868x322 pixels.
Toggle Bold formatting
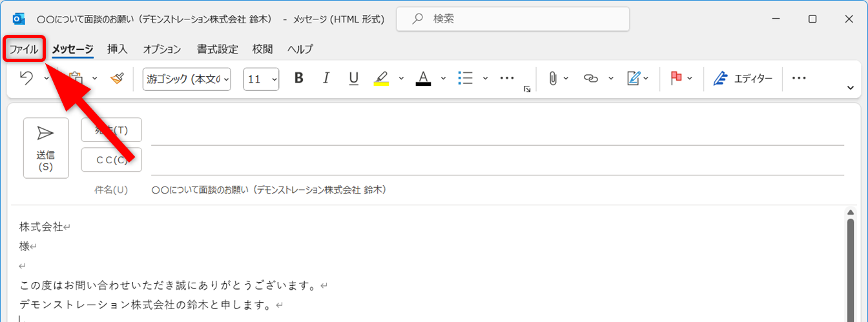tap(298, 78)
